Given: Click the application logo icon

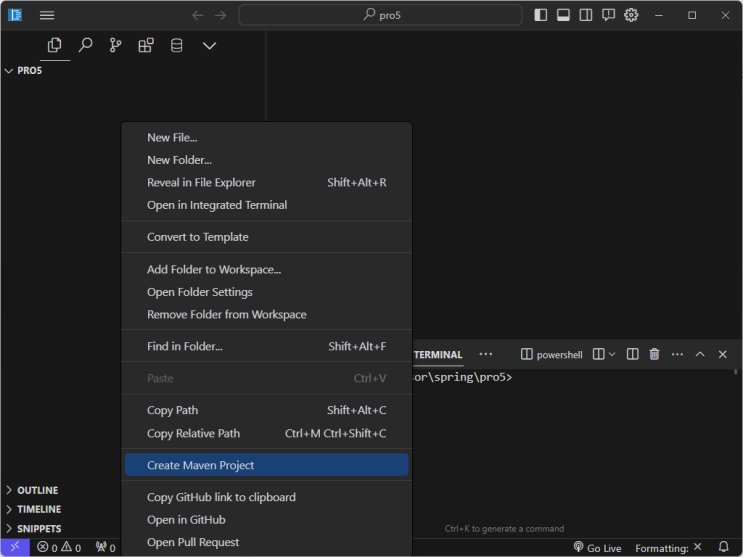Looking at the screenshot, I should (x=15, y=15).
